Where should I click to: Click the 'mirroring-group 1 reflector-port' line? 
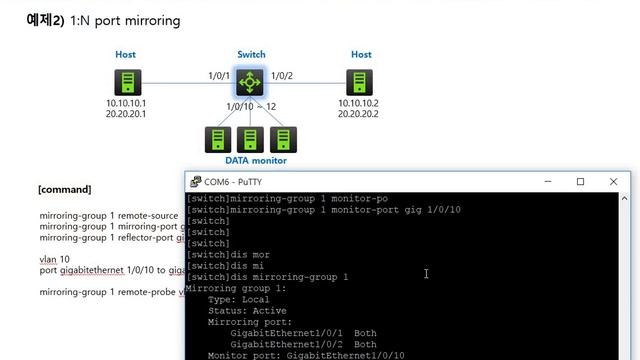112,238
